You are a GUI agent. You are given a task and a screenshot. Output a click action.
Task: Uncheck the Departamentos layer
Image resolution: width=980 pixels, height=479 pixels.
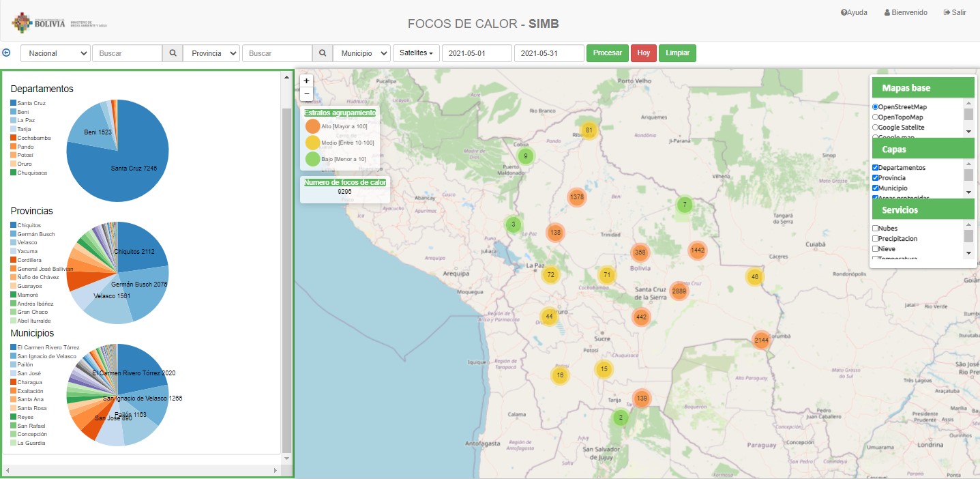(x=876, y=168)
